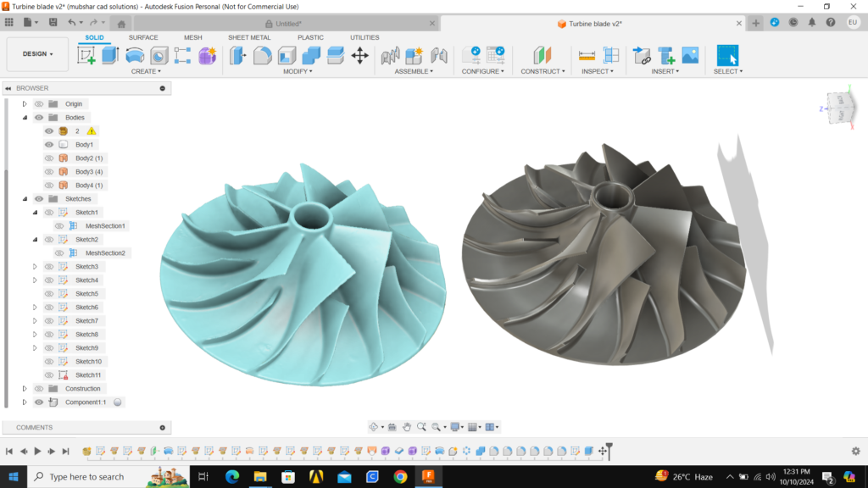Select the Revolve tool
This screenshot has height=488, width=868.
coord(135,56)
